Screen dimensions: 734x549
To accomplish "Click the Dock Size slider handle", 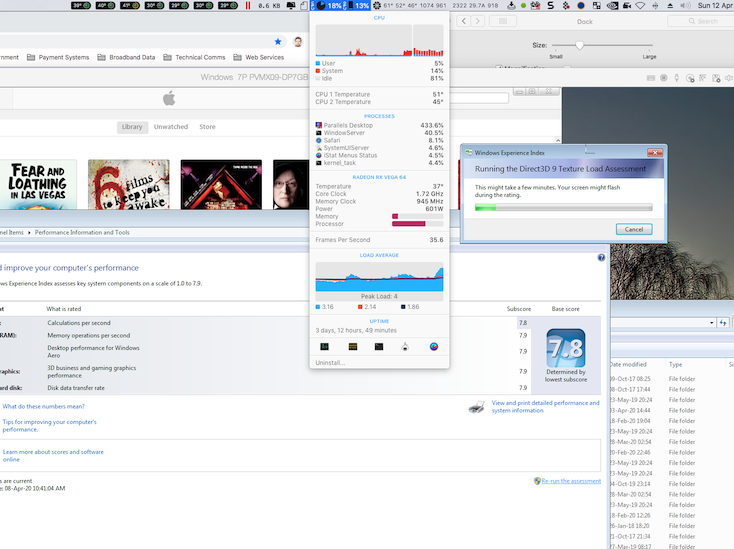I will click(579, 46).
